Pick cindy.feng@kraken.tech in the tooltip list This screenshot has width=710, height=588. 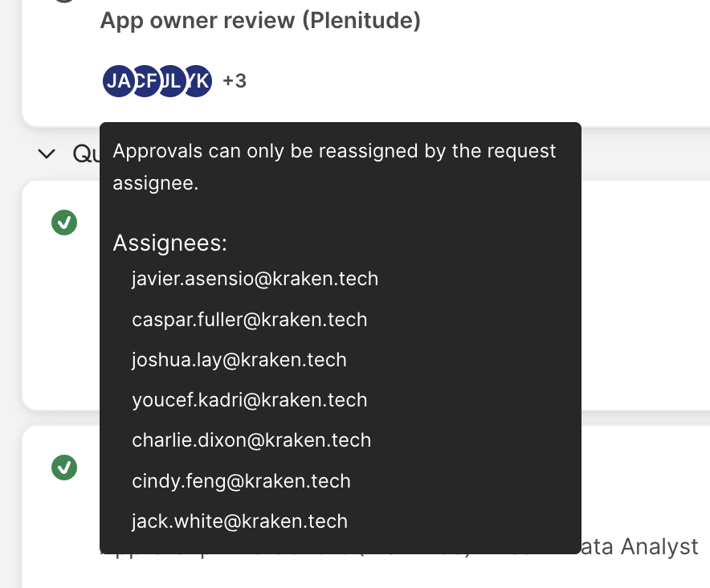[x=241, y=481]
